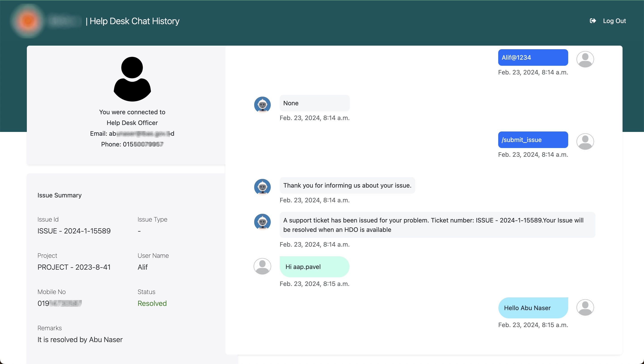The width and height of the screenshot is (644, 364).
Task: Click the avatar beside Hello Abu Naser message
Action: [585, 307]
